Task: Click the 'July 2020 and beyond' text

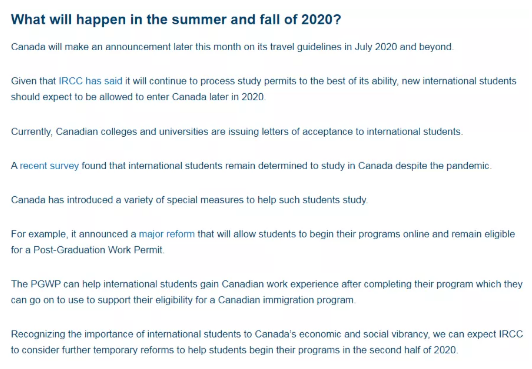Action: [x=403, y=47]
